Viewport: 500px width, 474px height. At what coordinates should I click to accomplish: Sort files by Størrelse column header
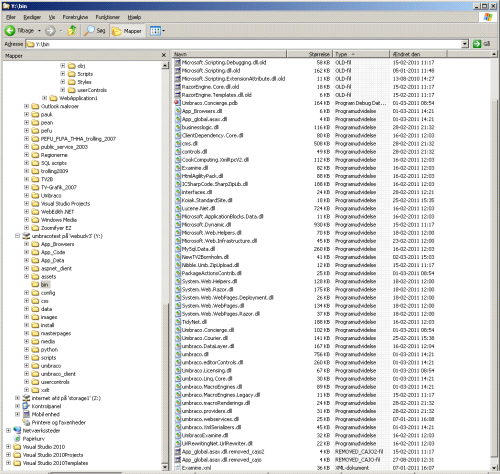pos(309,54)
